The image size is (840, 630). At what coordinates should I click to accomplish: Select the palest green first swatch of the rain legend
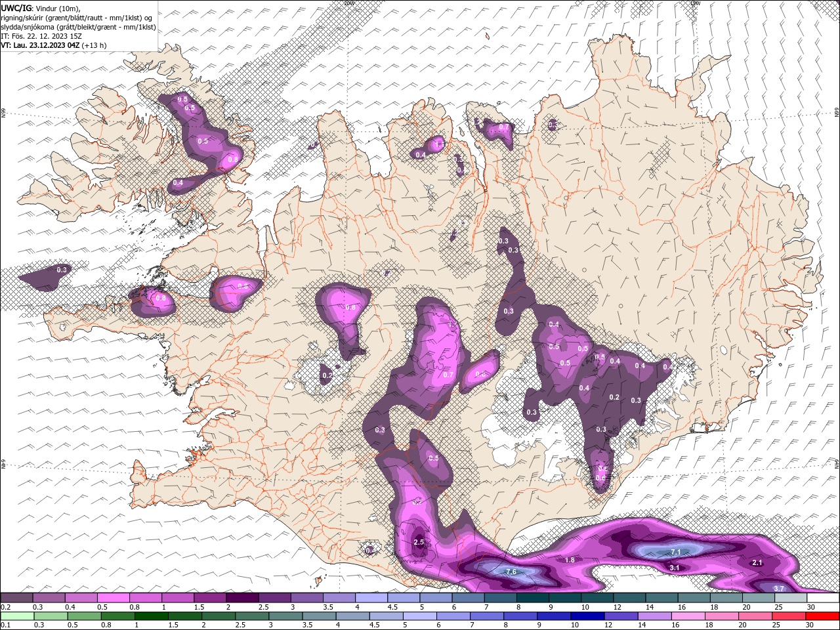[x=18, y=616]
